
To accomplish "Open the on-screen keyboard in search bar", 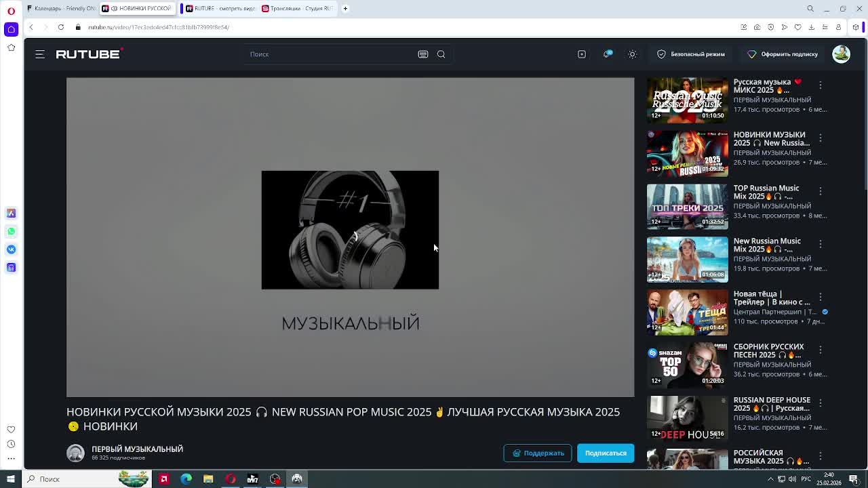I will (x=423, y=54).
